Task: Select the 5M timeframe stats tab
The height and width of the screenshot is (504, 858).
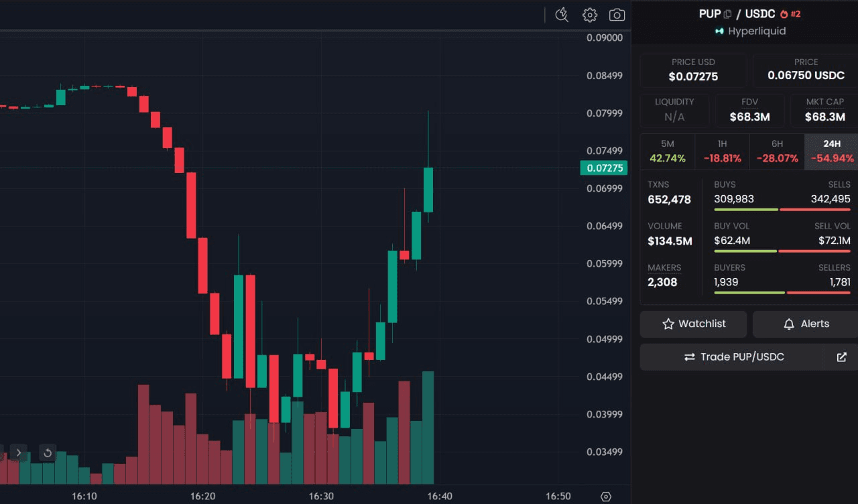Action: [668, 151]
